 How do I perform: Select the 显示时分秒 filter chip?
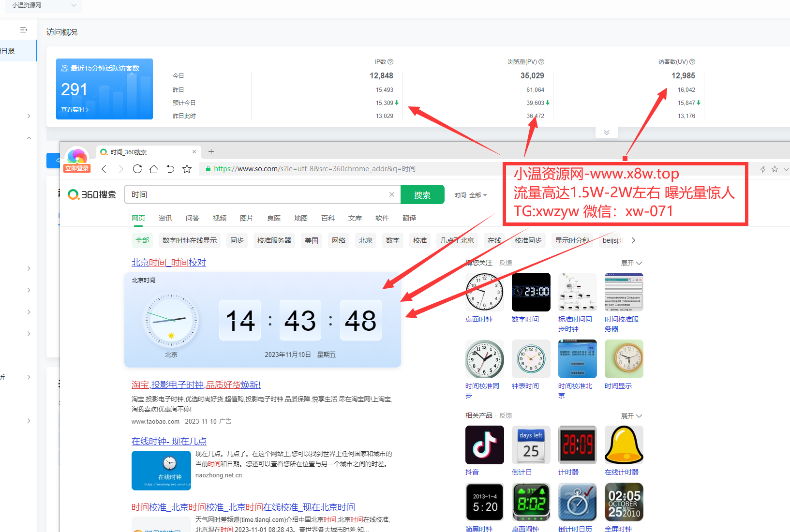coord(572,240)
